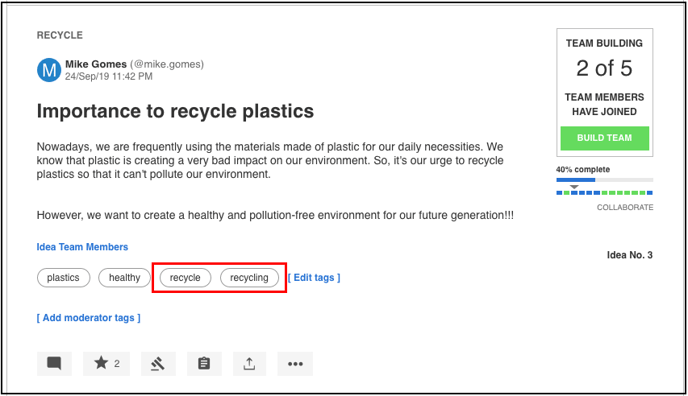The width and height of the screenshot is (688, 396).
Task: Click the gavel moderate icon
Action: coord(158,364)
